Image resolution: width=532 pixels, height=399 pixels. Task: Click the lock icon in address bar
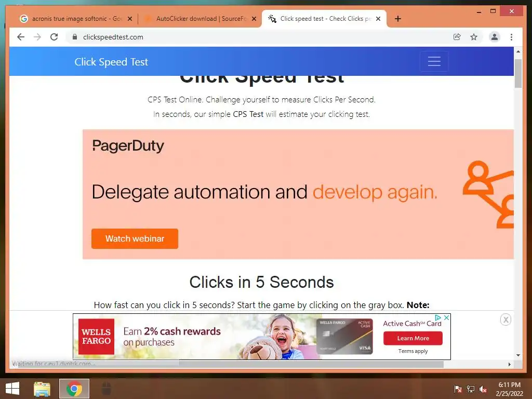point(75,37)
